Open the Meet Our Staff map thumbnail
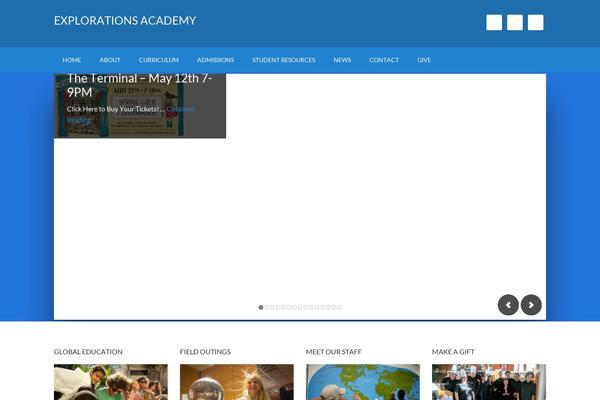The width and height of the screenshot is (600, 400). coord(363,382)
